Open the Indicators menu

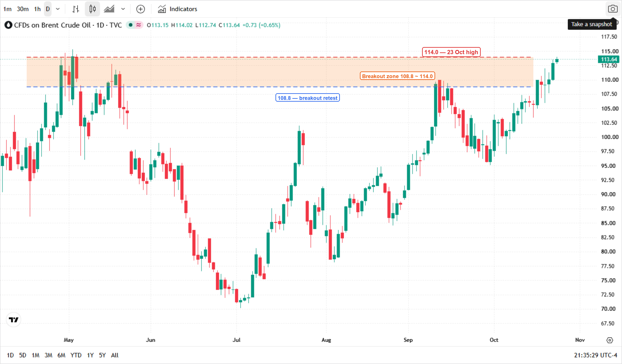(177, 9)
